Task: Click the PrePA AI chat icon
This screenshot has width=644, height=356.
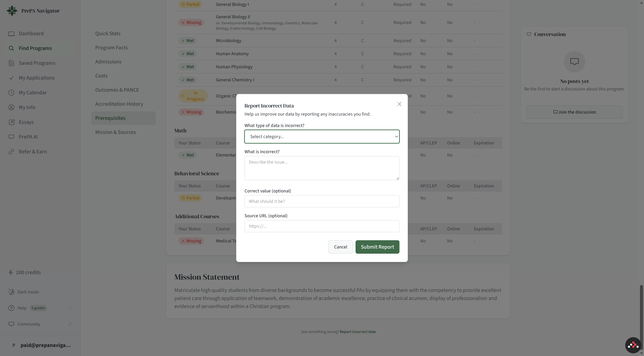Action: tap(11, 137)
